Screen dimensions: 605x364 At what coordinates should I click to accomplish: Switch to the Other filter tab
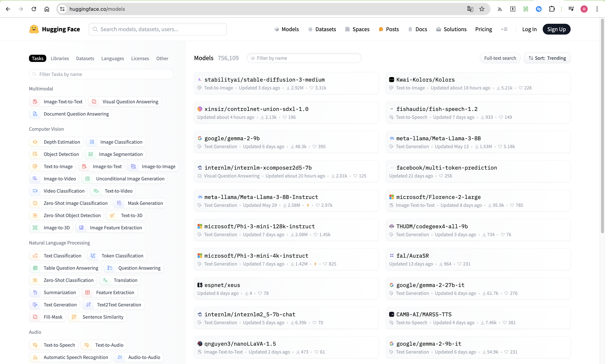(x=162, y=58)
